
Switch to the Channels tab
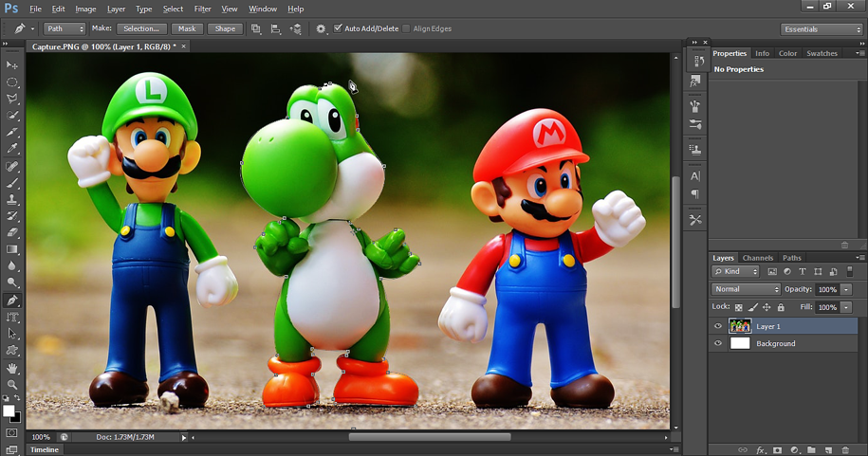[x=757, y=258]
